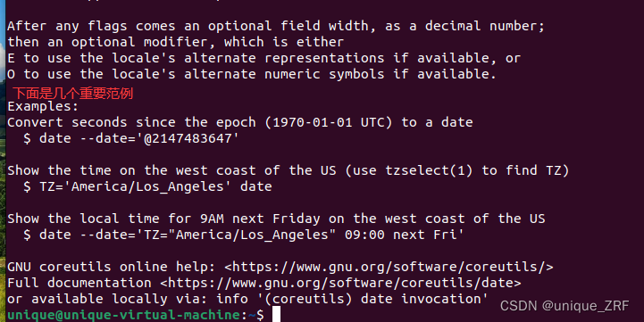The width and height of the screenshot is (644, 322).
Task: Click the 'O to use the locale's' line
Action: [x=252, y=74]
